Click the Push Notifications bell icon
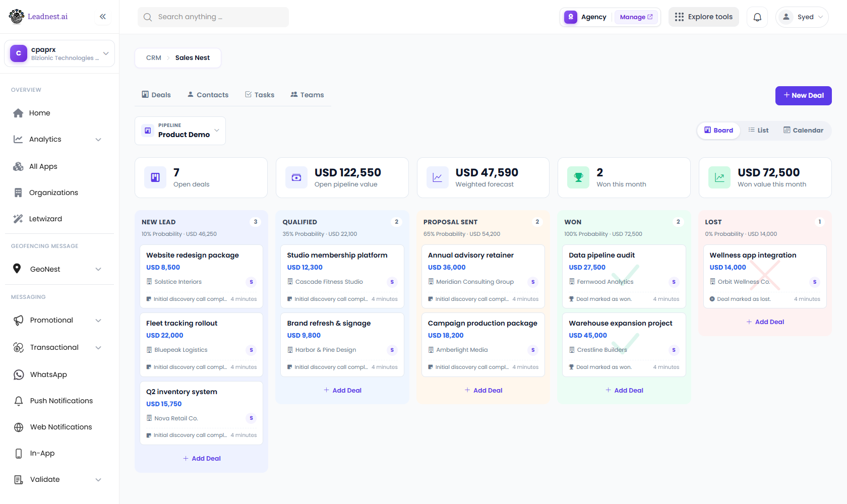Viewport: 847px width, 504px height. pos(19,401)
